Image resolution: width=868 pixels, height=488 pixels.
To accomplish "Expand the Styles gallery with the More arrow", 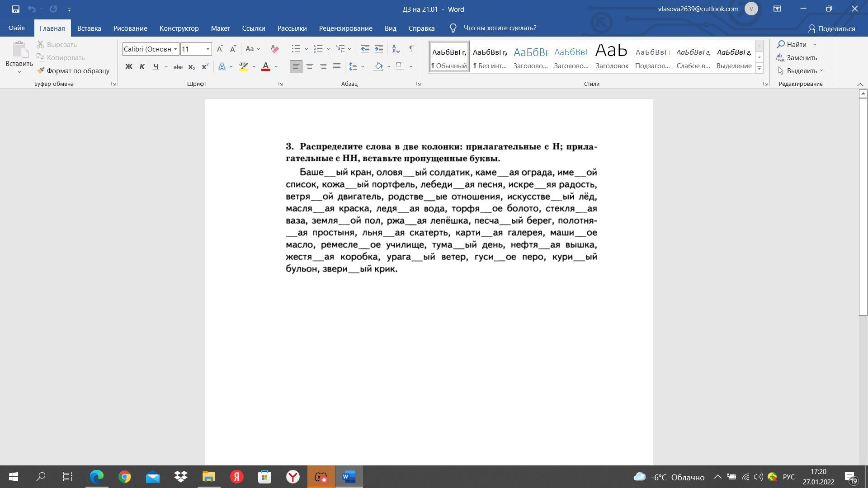I will point(759,68).
